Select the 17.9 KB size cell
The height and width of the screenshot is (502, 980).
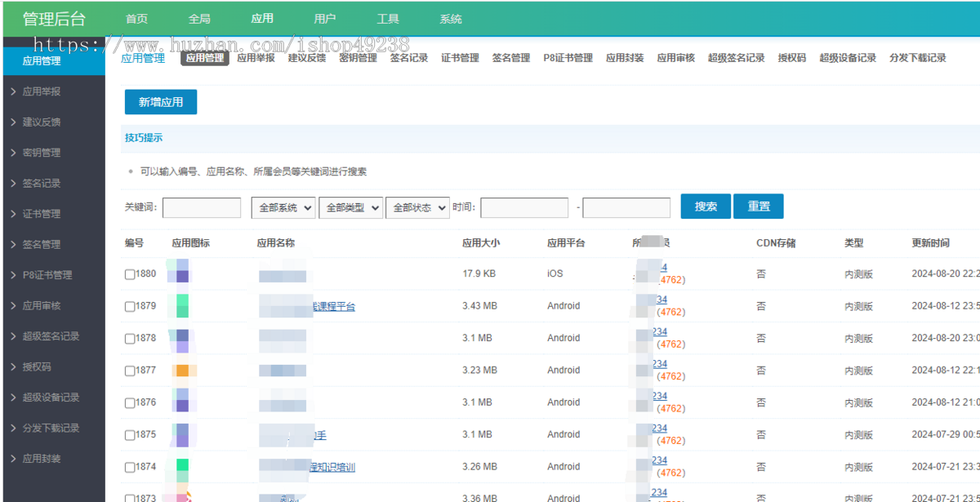coord(479,274)
